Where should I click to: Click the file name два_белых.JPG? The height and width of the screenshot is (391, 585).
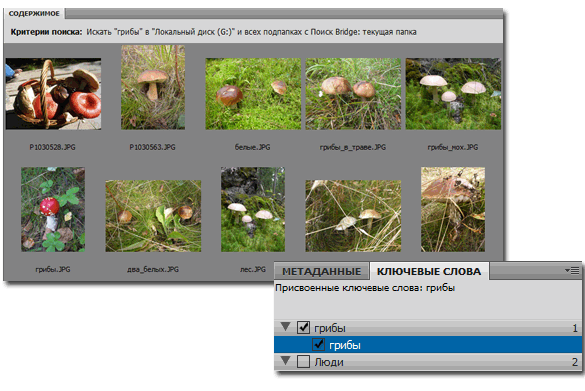tap(153, 269)
